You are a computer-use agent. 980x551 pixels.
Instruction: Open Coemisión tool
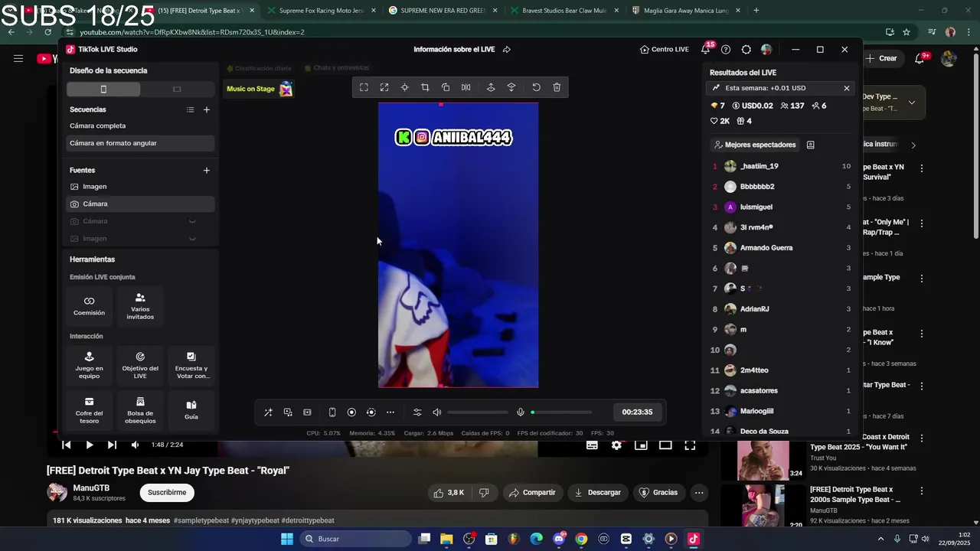[x=89, y=305]
